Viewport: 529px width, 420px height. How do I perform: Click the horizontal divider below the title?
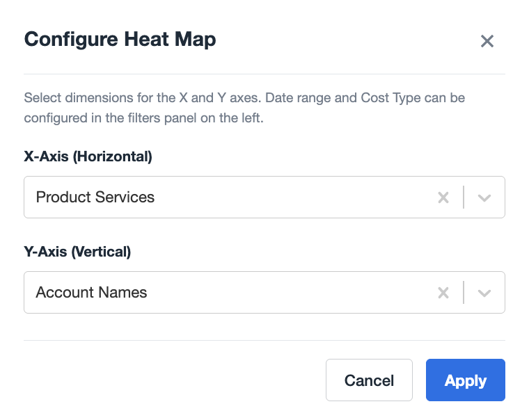[x=264, y=74]
